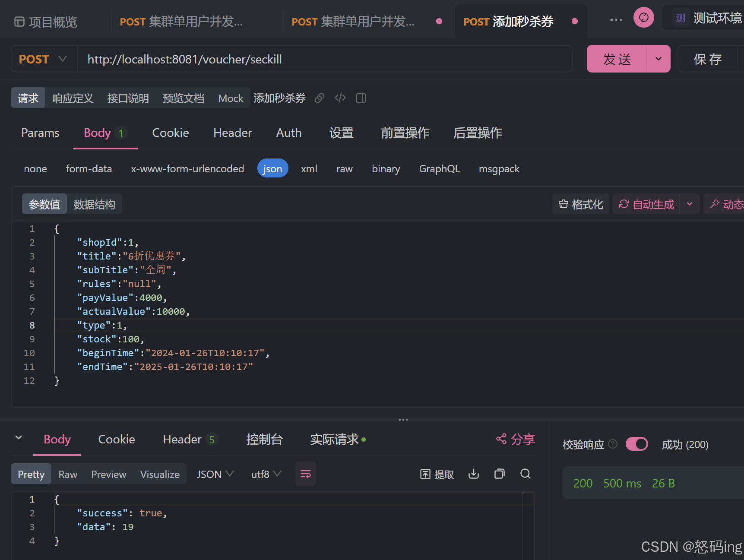744x560 pixels.
Task: Switch to the Header request tab
Action: (232, 133)
